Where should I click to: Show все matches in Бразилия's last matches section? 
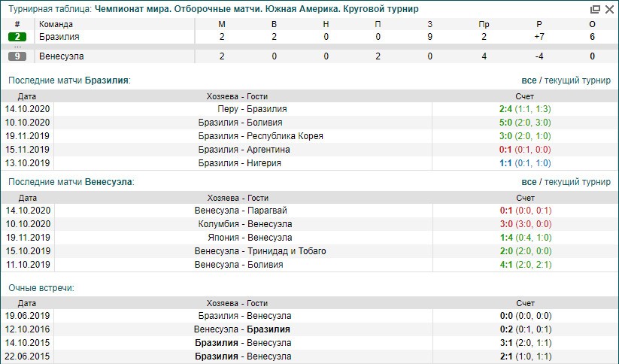(x=529, y=80)
